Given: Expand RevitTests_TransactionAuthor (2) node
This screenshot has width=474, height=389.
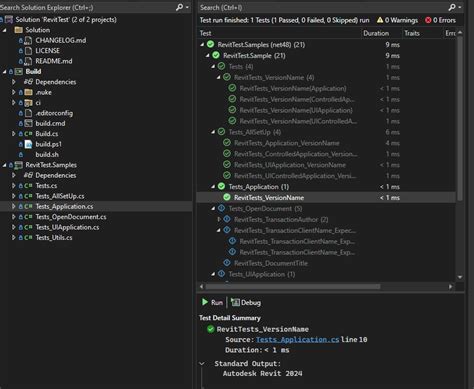Looking at the screenshot, I should coord(219,219).
